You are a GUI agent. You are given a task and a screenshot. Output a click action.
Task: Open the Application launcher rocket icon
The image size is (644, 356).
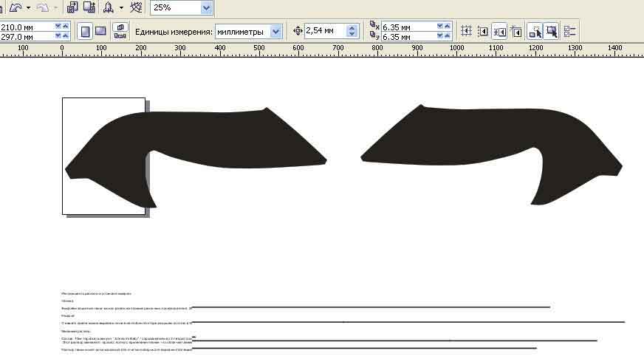[109, 7]
